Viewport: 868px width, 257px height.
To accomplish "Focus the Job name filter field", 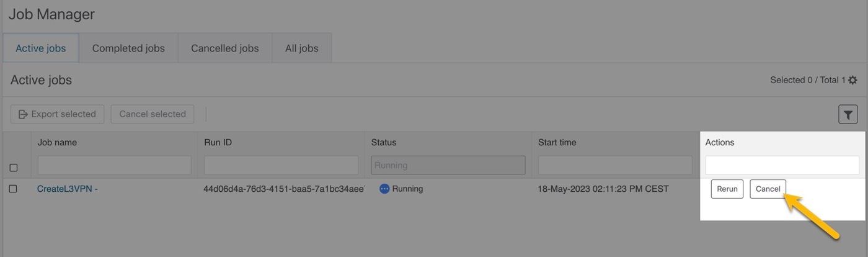I will click(115, 165).
